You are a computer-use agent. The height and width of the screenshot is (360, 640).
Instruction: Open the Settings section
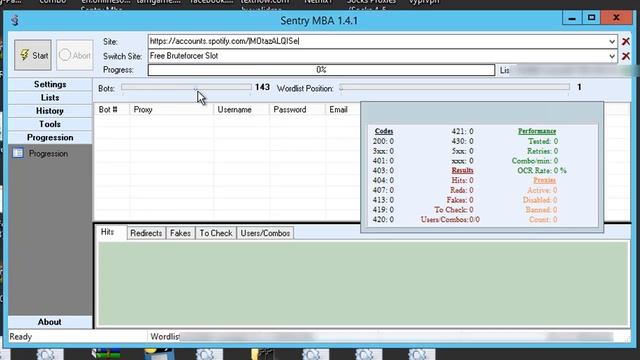[x=50, y=84]
